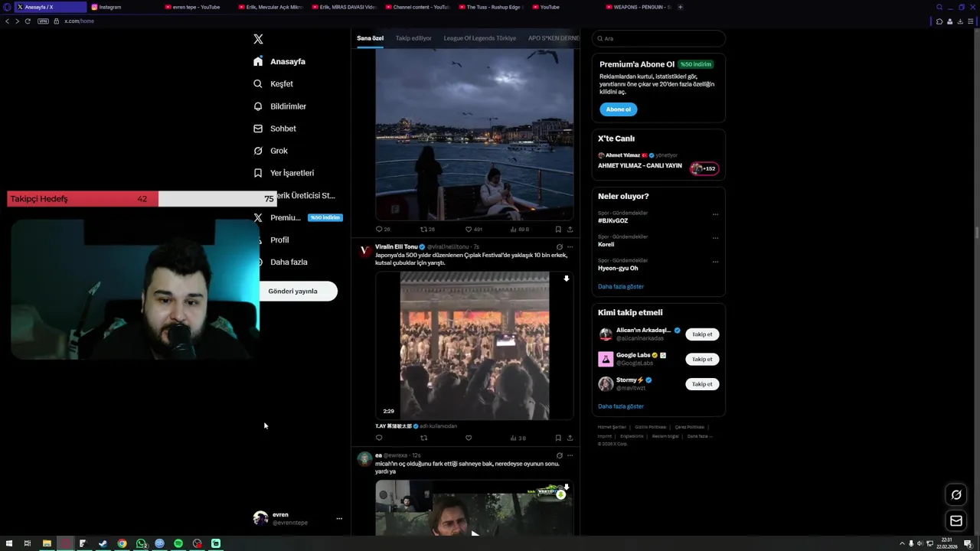Reply to the Viralin Elli Tonu post
The image size is (980, 551).
379,438
